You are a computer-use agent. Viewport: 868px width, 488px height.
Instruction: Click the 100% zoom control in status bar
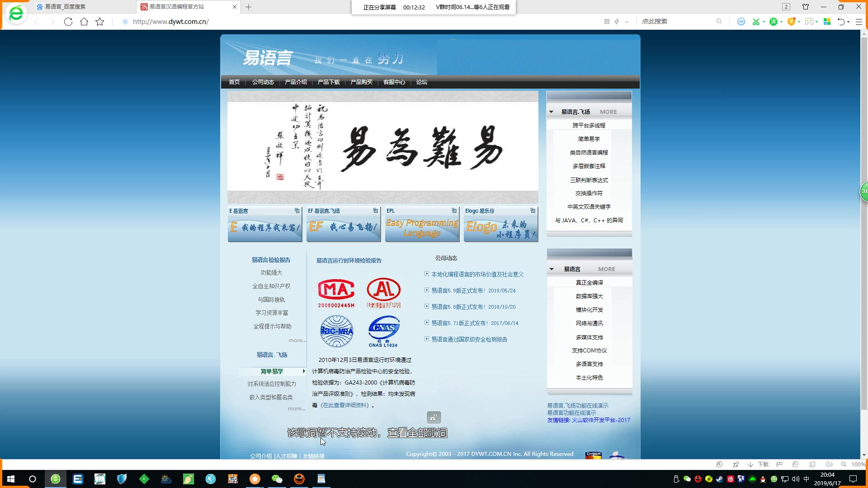coord(858,464)
